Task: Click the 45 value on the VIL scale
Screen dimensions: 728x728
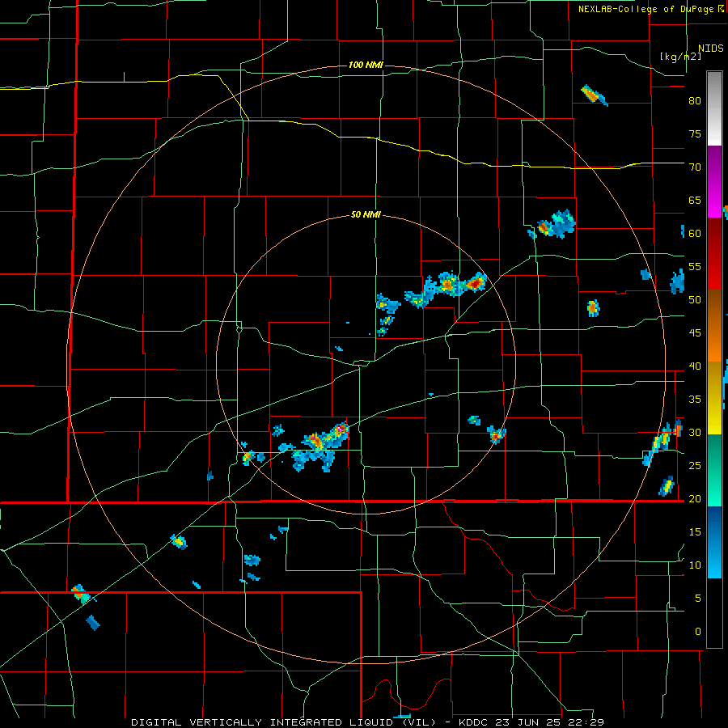Action: [695, 333]
